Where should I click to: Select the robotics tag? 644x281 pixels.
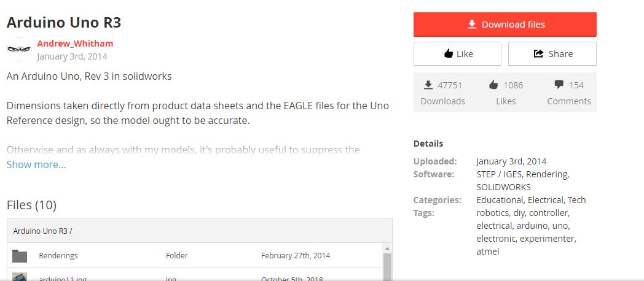[x=492, y=213]
